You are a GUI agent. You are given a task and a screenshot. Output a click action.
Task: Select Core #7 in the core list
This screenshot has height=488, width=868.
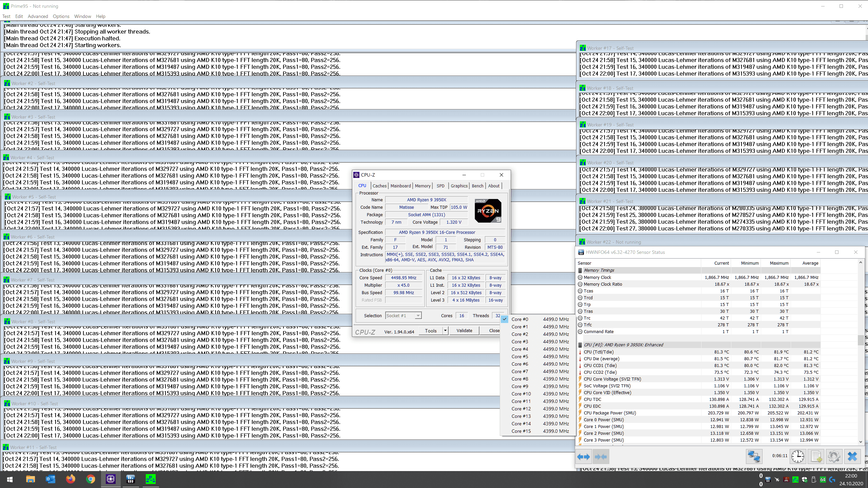click(538, 371)
